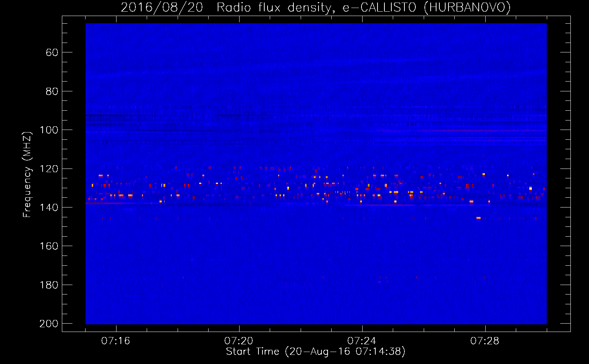This screenshot has height=364, width=589.
Task: Click the 07:16 time tick label
Action: coord(116,341)
